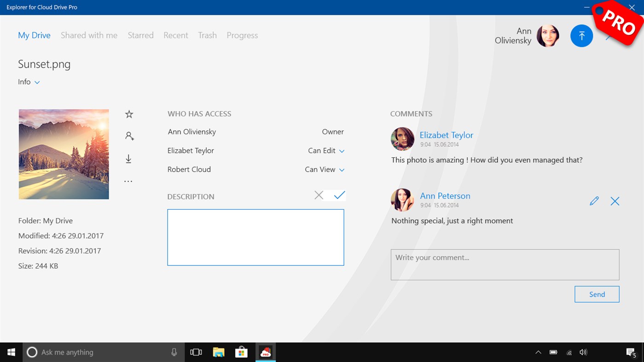This screenshot has height=362, width=644.
Task: Open Elizabet Teylor's access level dropdown
Action: click(342, 150)
